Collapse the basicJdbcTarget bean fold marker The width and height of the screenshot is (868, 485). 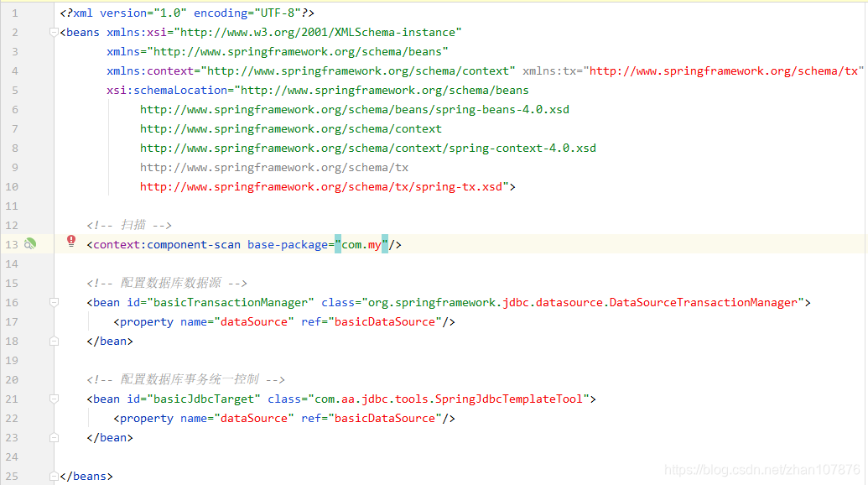coord(54,399)
